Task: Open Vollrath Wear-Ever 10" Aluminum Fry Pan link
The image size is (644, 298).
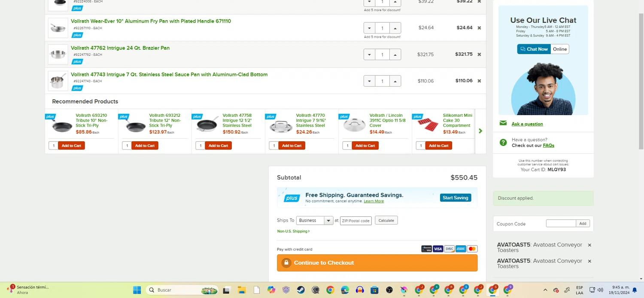Action: point(151,21)
